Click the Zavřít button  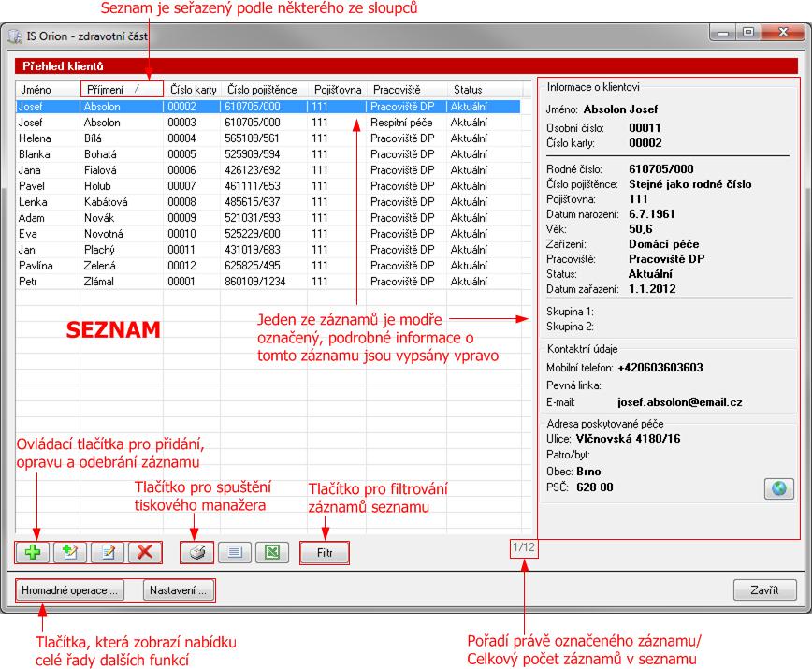(765, 589)
